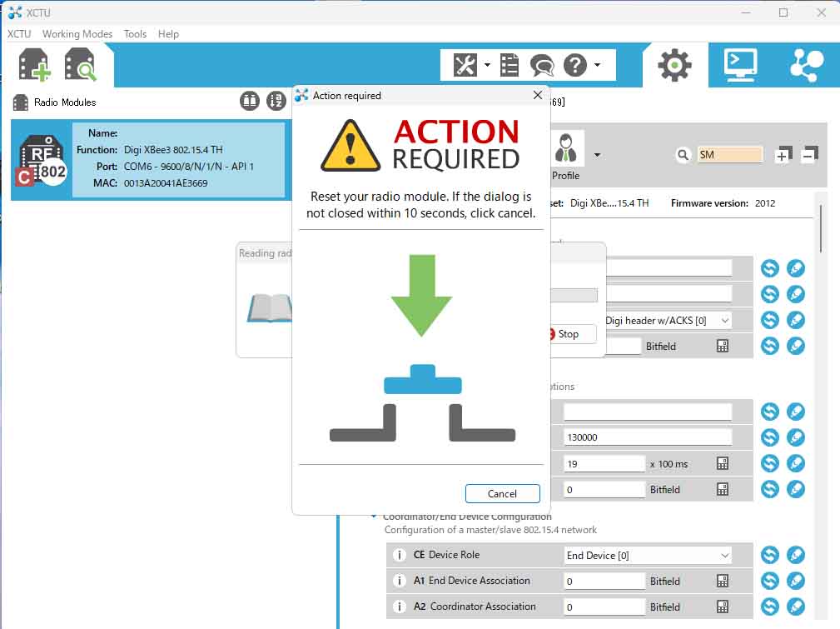Close the Action required dialog with X

point(538,95)
